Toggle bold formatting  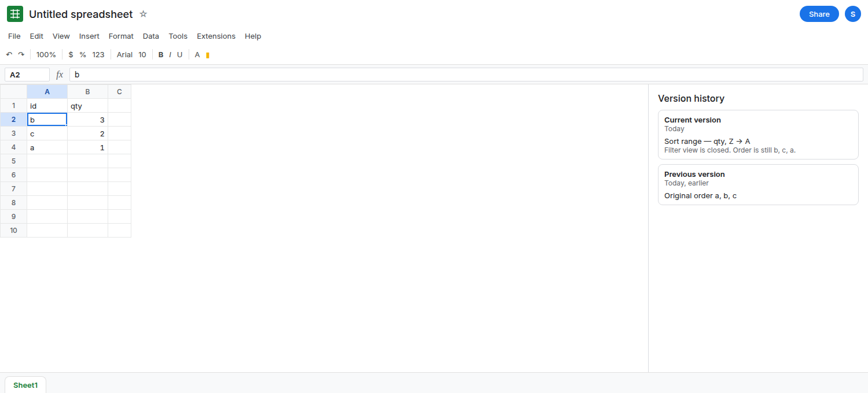click(161, 54)
